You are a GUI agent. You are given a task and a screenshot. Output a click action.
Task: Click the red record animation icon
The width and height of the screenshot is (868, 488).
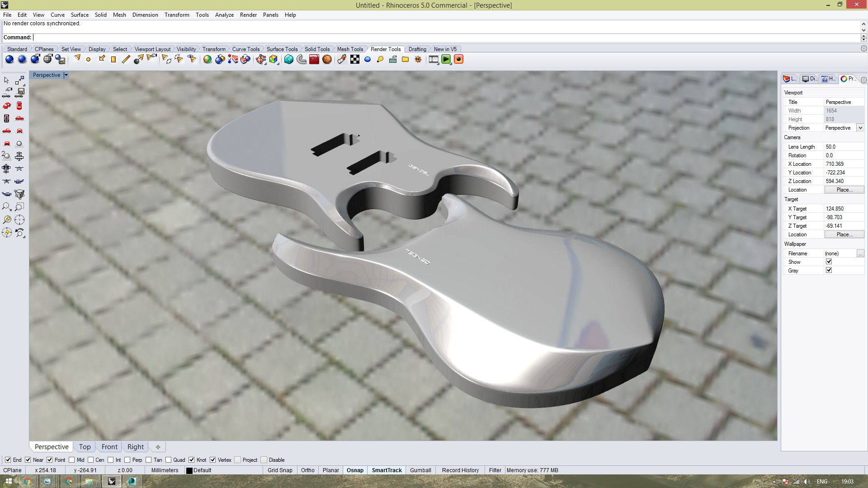click(x=458, y=59)
